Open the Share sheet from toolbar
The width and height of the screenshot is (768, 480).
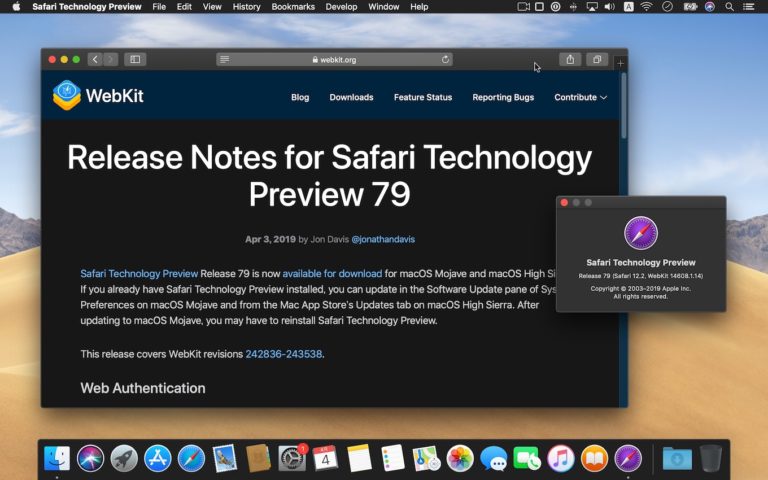(570, 60)
